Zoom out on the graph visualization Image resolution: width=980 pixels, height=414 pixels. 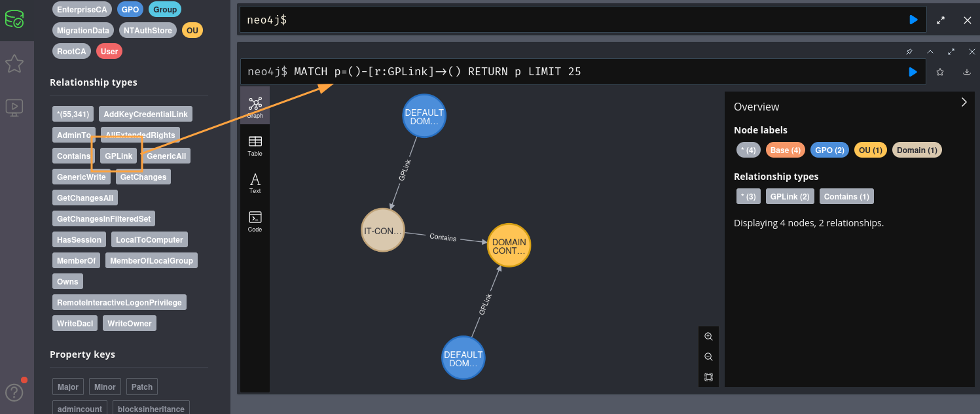708,356
